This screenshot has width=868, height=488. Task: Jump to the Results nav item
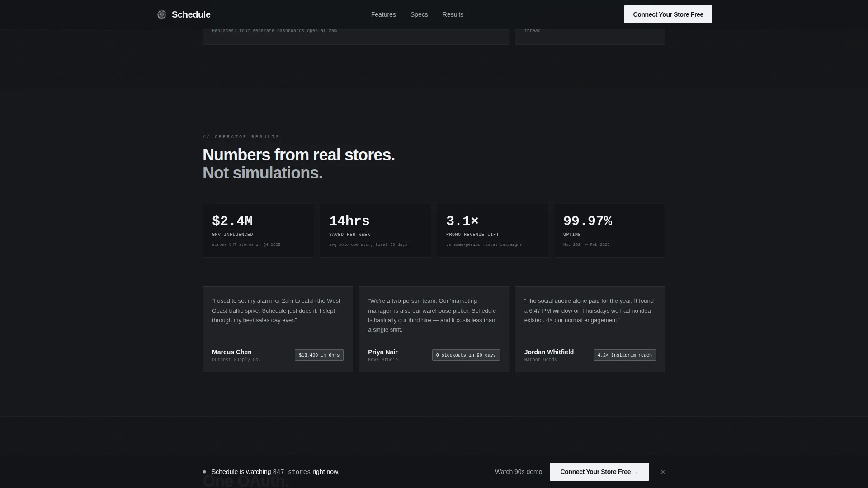453,14
